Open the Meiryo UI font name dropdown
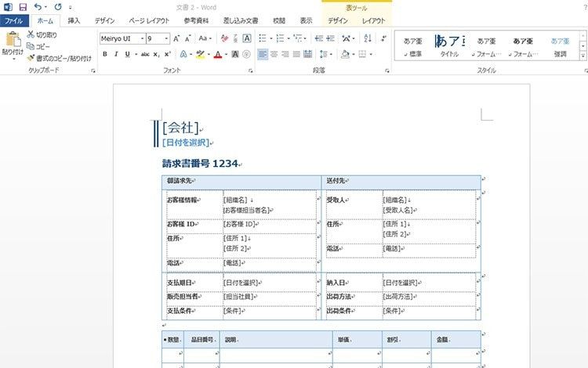 coord(141,38)
